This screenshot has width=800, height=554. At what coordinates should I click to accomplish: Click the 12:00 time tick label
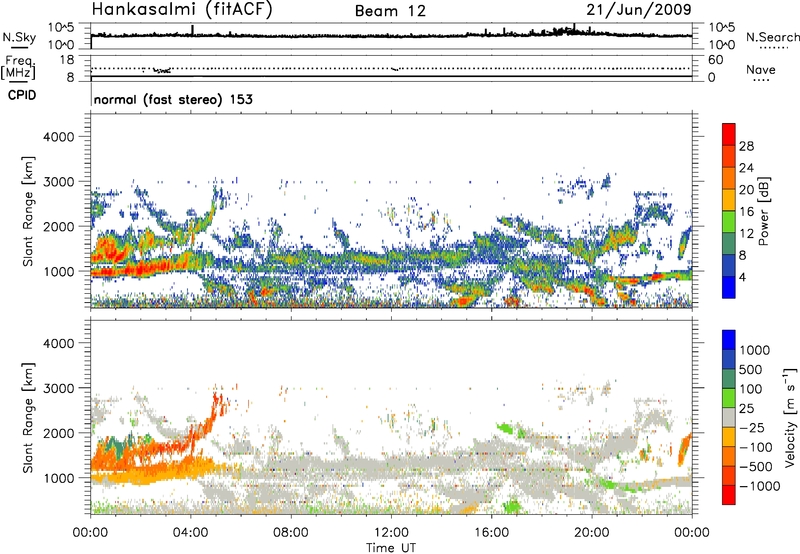[391, 533]
